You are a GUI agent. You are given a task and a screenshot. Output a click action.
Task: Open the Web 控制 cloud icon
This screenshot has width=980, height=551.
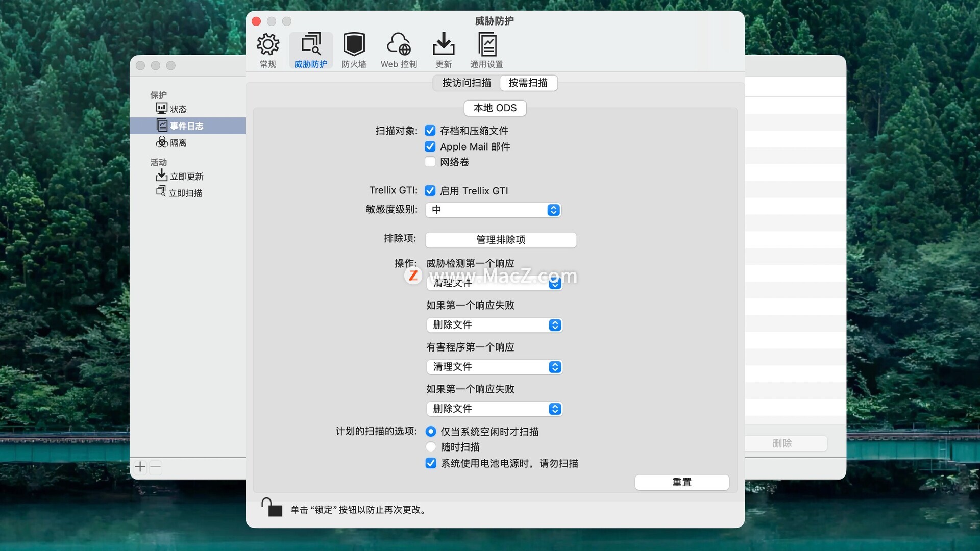(399, 44)
